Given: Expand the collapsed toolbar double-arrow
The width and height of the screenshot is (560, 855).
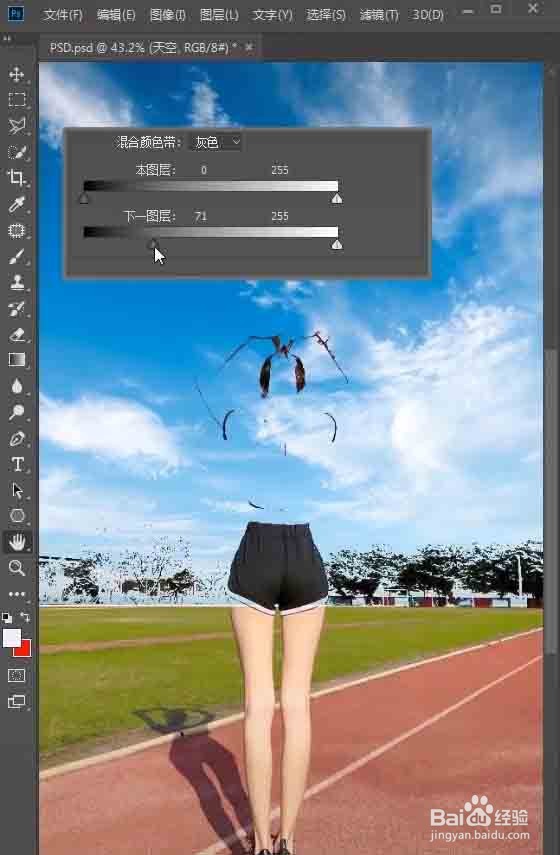Looking at the screenshot, I should click(7, 39).
